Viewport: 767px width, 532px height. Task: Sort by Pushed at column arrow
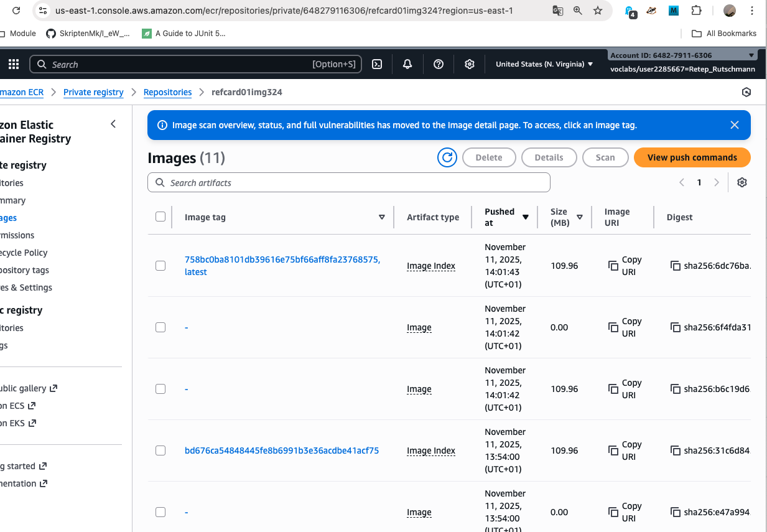point(526,217)
